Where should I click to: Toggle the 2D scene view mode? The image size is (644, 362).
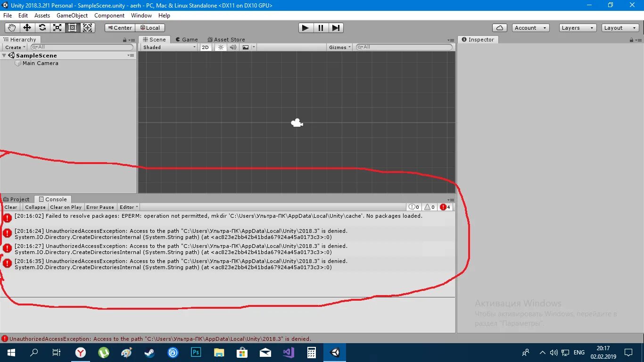[206, 47]
